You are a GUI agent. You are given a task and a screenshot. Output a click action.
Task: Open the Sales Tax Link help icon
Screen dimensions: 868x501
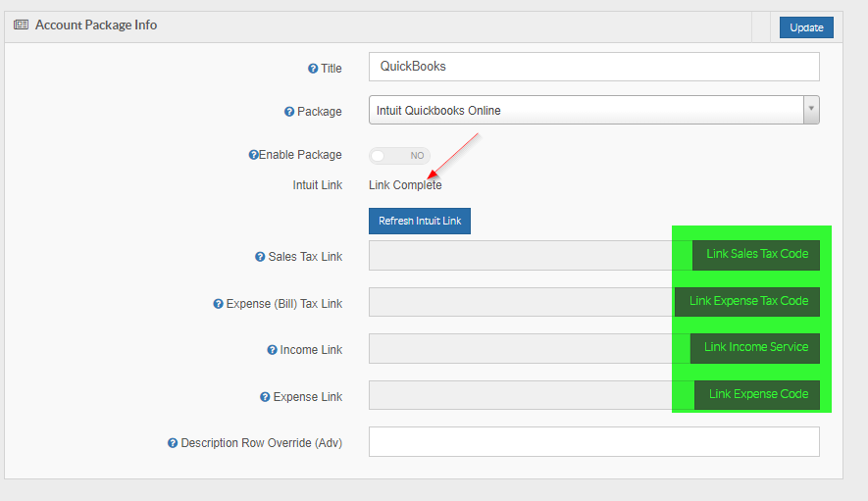[x=260, y=257]
